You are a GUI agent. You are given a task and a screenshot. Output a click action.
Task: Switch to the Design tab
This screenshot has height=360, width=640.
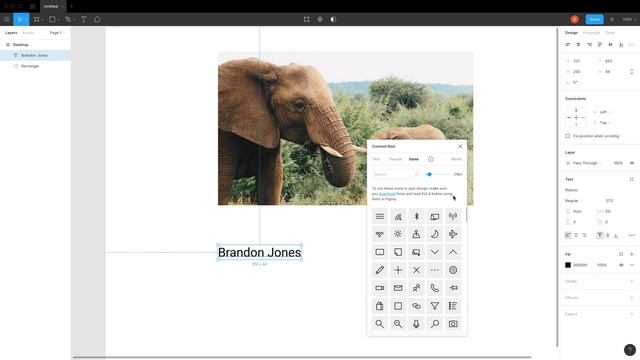coord(571,33)
